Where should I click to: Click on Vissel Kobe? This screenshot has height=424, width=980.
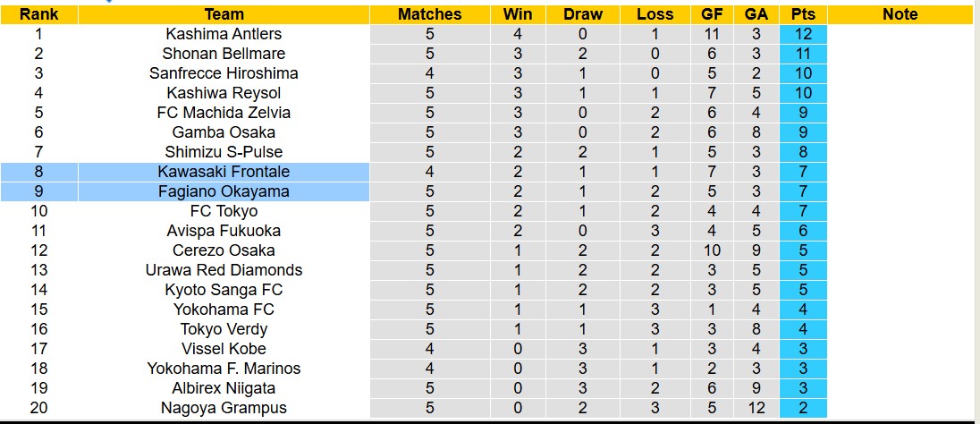pyautogui.click(x=224, y=349)
